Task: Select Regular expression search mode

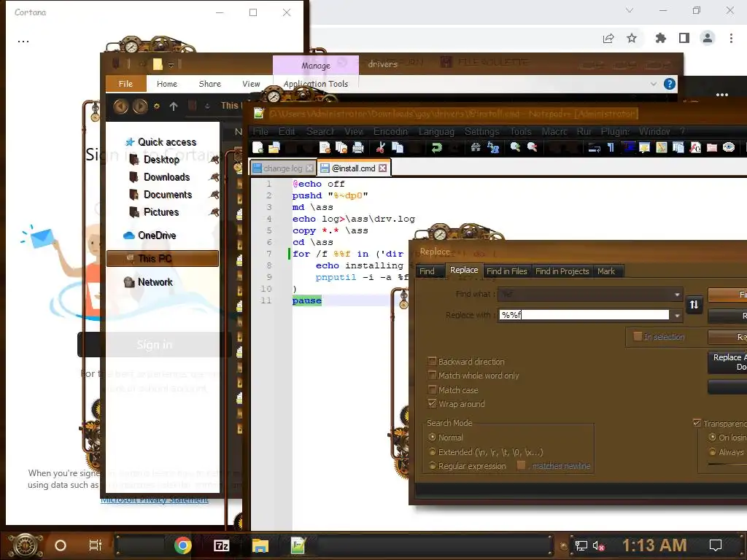Action: 432,466
